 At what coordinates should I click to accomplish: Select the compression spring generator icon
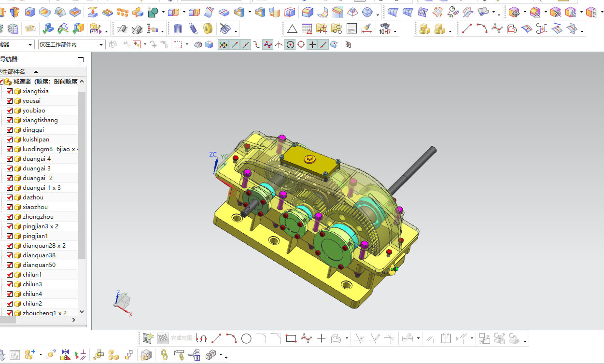coord(178,29)
